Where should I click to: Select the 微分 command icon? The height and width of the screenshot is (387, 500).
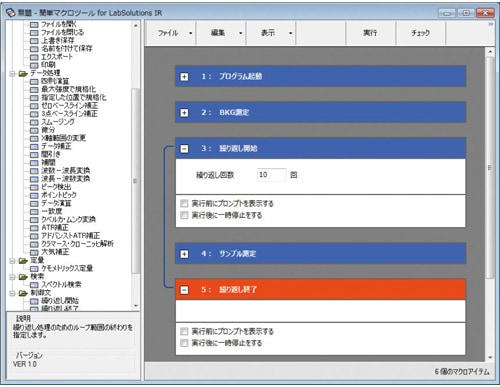(x=34, y=130)
